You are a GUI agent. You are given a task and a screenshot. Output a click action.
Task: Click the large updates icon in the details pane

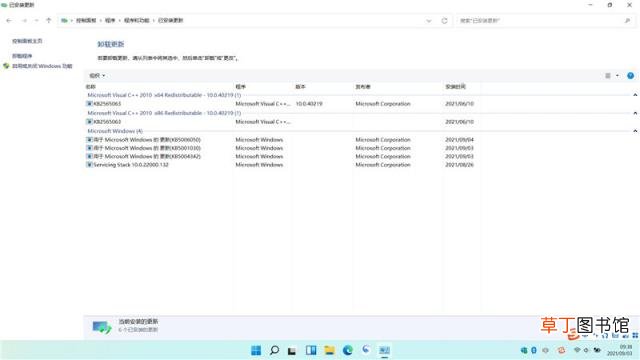tap(102, 327)
